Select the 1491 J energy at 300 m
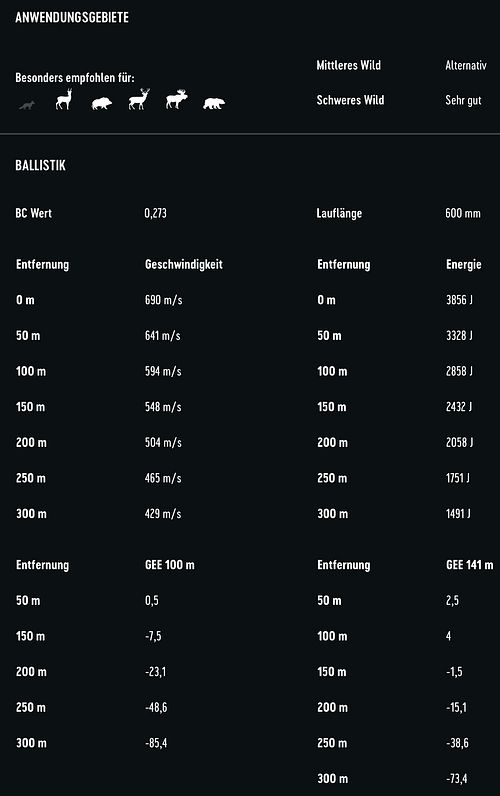Screen dimensions: 500x796 coord(458,514)
